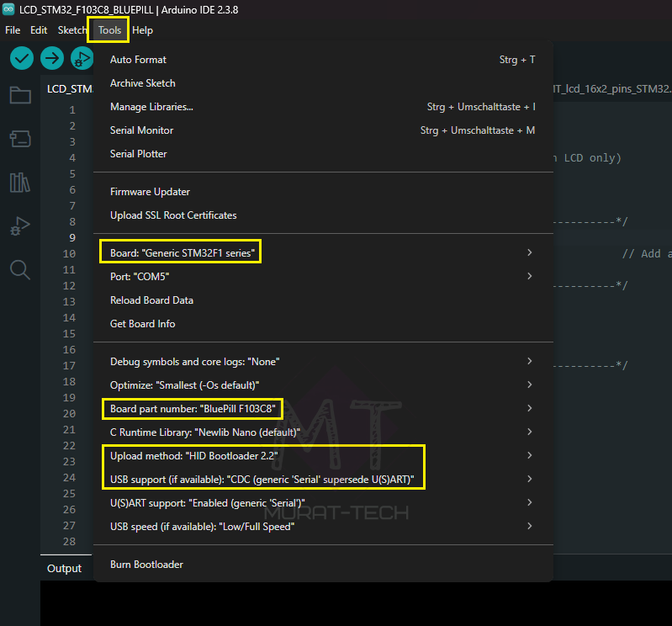This screenshot has height=626, width=672.
Task: Click line number 28 in the gutter
Action: point(70,542)
